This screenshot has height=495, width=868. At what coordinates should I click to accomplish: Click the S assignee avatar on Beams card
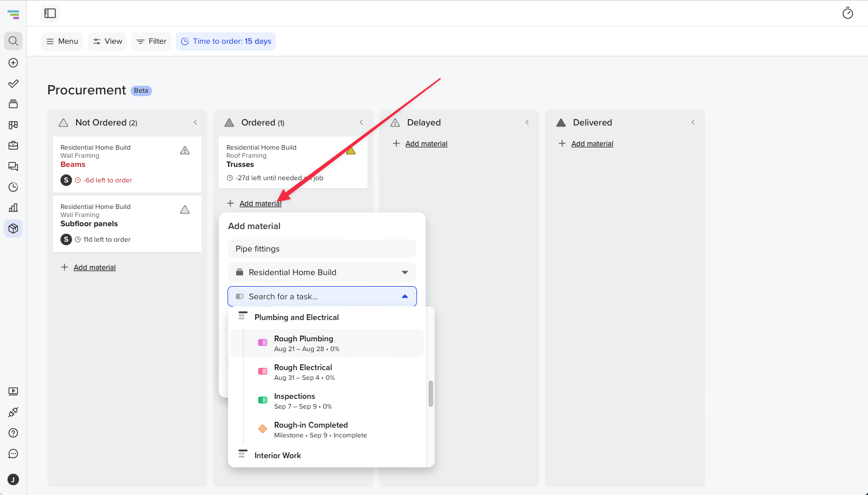66,180
